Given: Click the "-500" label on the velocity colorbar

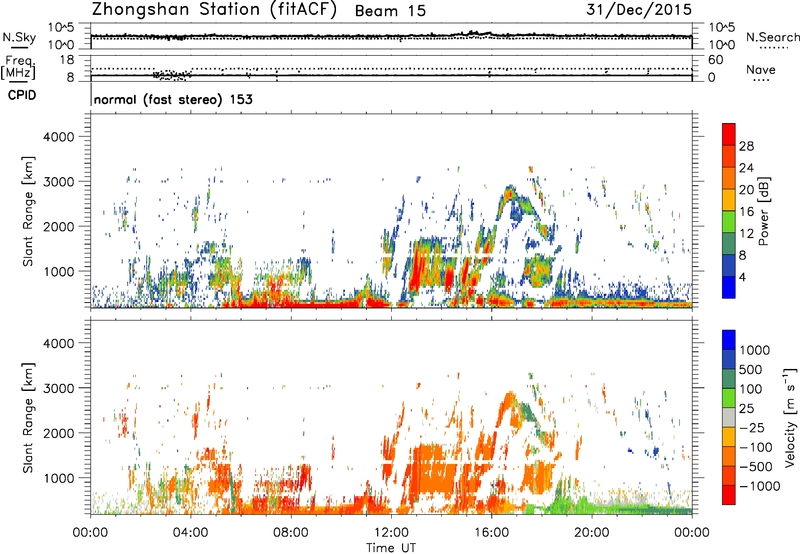Looking at the screenshot, I should [x=756, y=467].
